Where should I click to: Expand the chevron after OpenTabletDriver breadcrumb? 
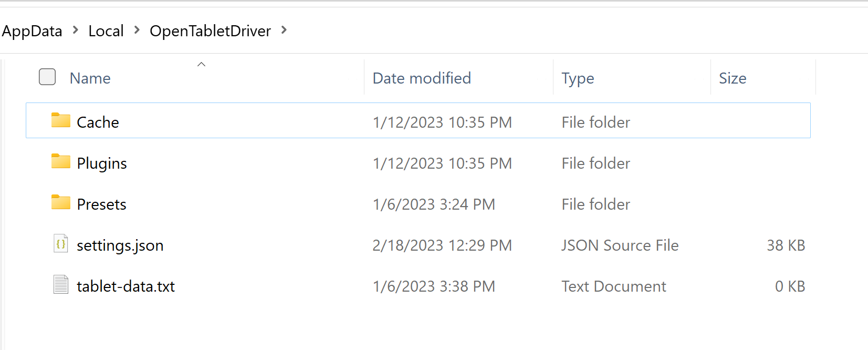coord(284,30)
